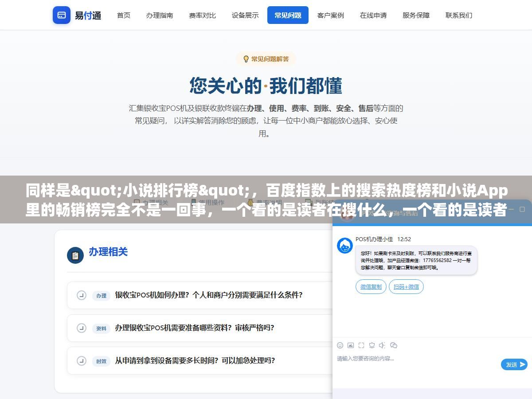Click the 常见问题解答 lightbulb badge

click(266, 59)
